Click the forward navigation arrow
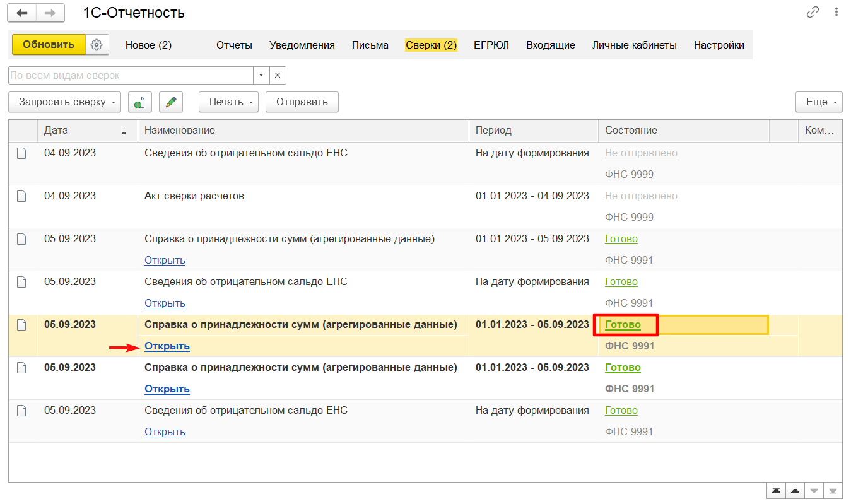The height and width of the screenshot is (504, 851). tap(50, 13)
